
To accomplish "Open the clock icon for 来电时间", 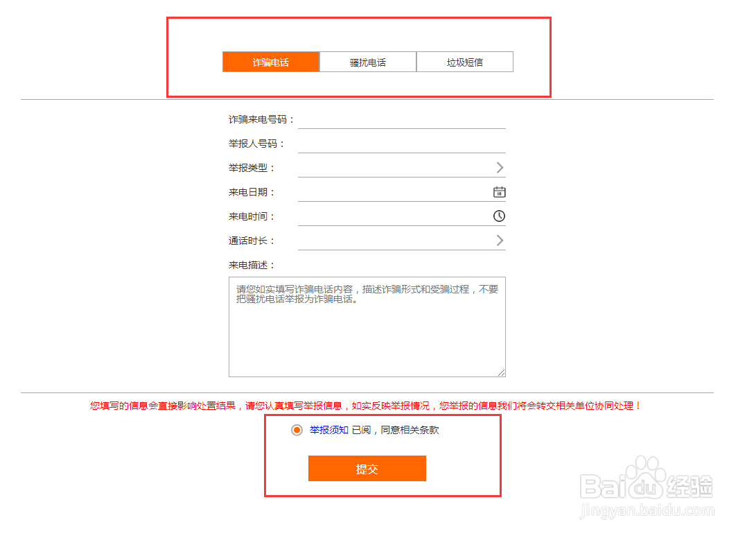I will tap(499, 216).
